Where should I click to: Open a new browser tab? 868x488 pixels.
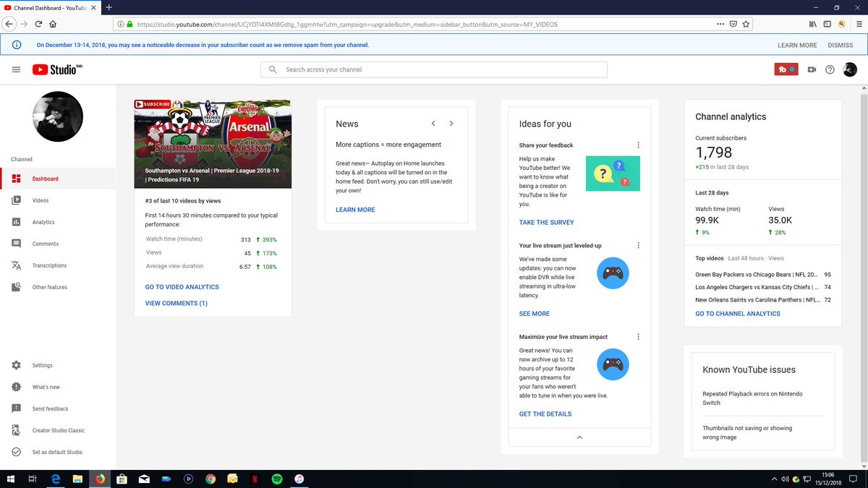[109, 7]
